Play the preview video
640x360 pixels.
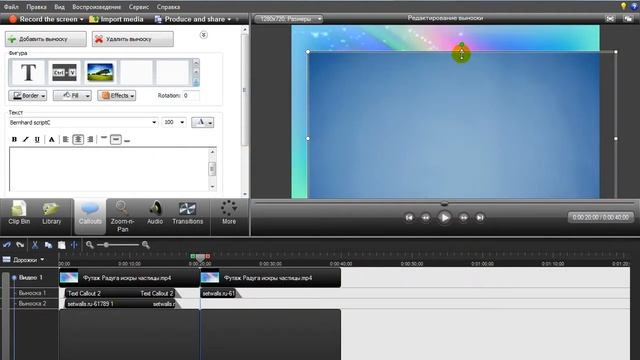pos(444,218)
